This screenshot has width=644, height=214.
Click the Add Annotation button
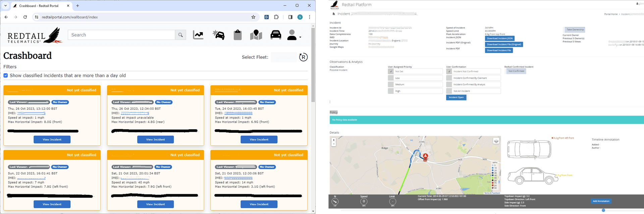pos(601,201)
